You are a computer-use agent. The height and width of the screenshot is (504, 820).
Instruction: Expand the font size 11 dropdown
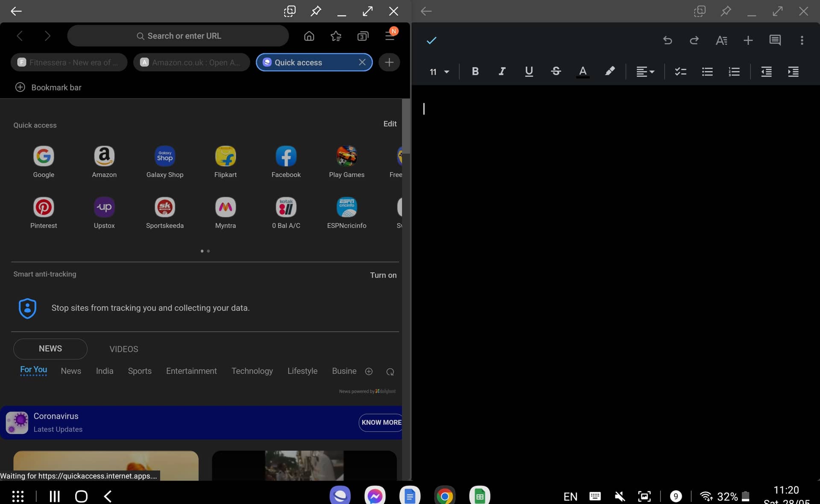[x=439, y=72]
